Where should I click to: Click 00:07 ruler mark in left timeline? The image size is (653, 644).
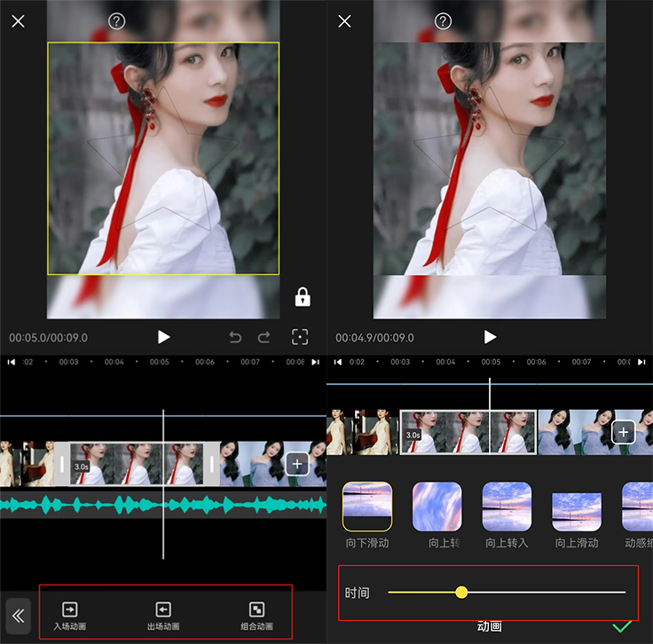[x=250, y=362]
